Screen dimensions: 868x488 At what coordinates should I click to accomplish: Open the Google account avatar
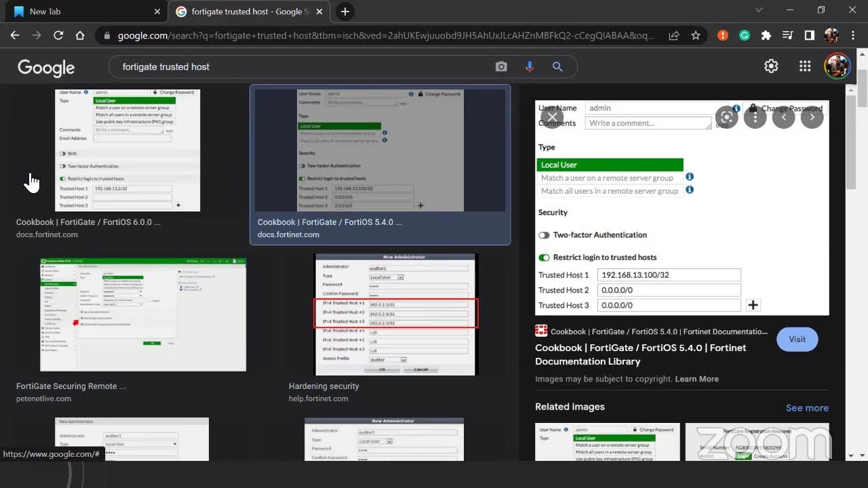coord(837,66)
